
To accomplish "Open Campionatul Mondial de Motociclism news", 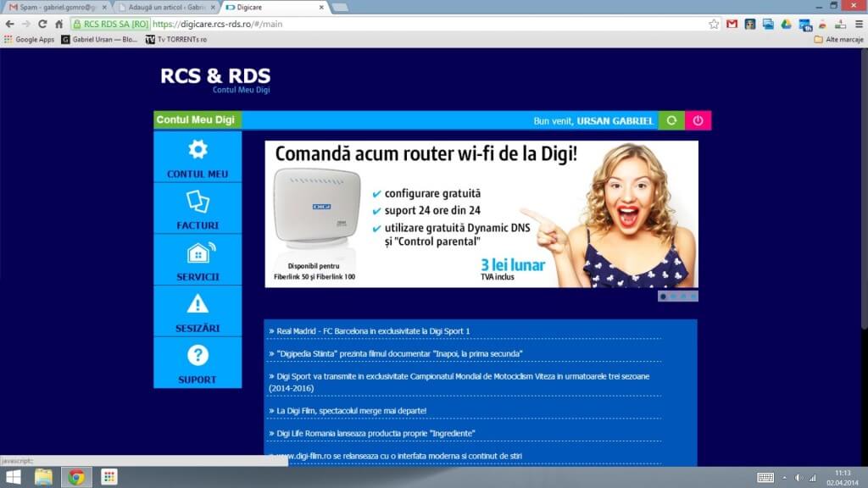I will tap(459, 382).
